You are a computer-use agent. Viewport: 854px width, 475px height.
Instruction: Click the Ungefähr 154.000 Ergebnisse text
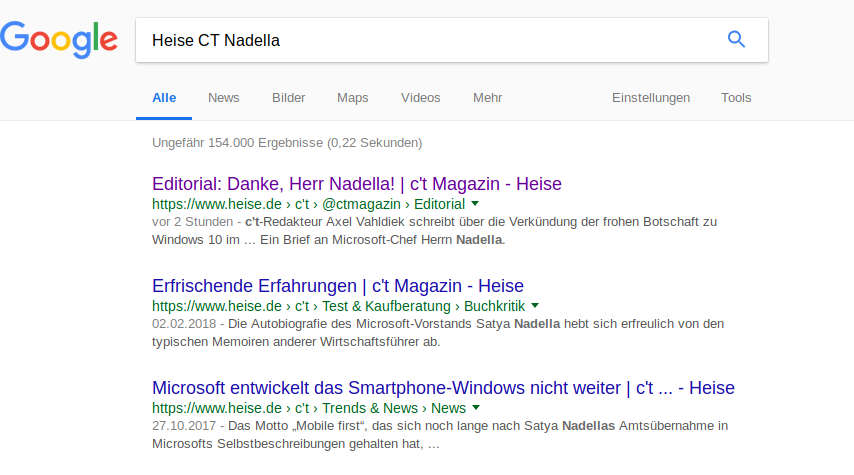point(287,143)
